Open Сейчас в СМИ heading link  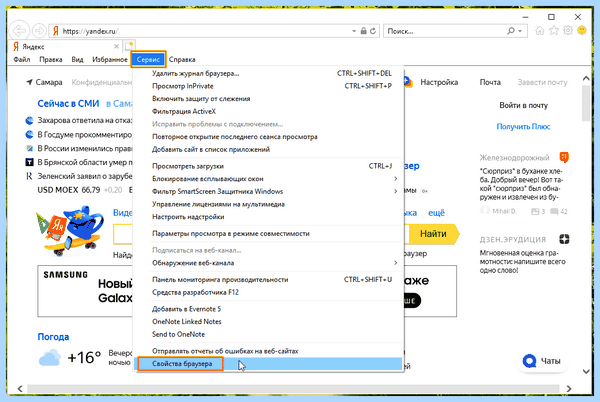[x=68, y=104]
